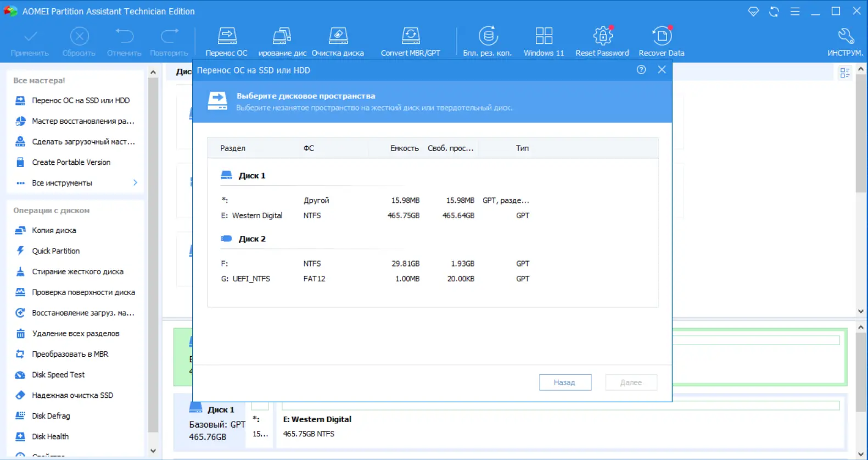Expand Все инструменты chevron
The width and height of the screenshot is (868, 460).
(x=135, y=182)
